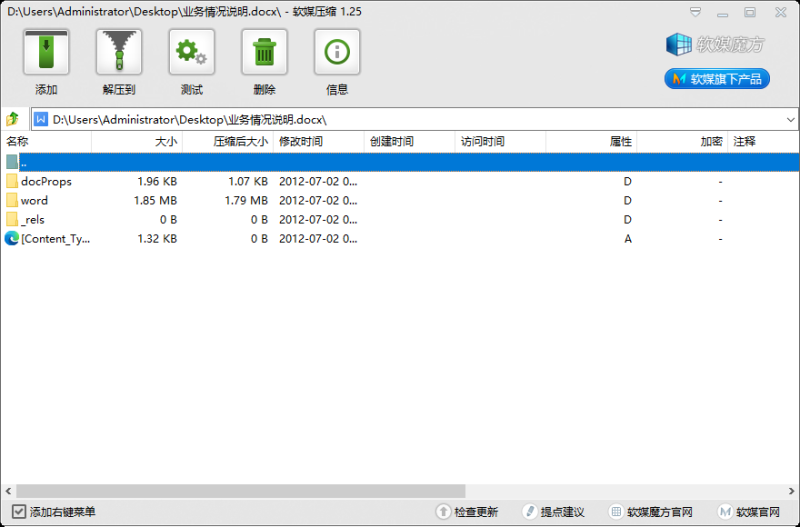
Task: Visit the 软媒官网 link text
Action: coord(758,512)
